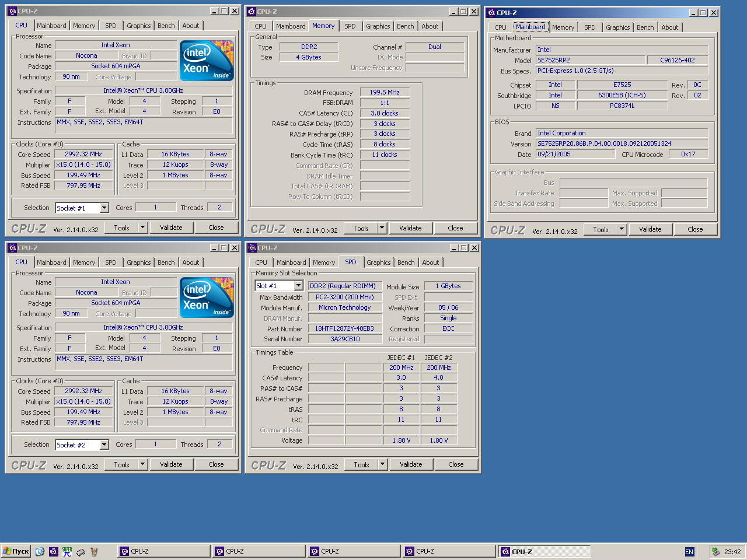Click Tools button in Socket #2 CPU window

[x=122, y=464]
